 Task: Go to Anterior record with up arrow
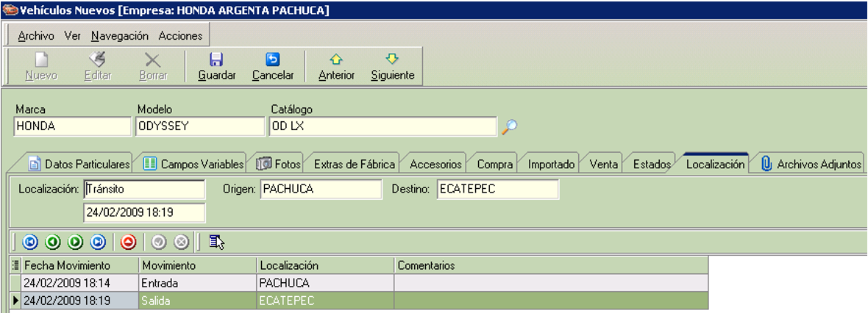click(337, 60)
